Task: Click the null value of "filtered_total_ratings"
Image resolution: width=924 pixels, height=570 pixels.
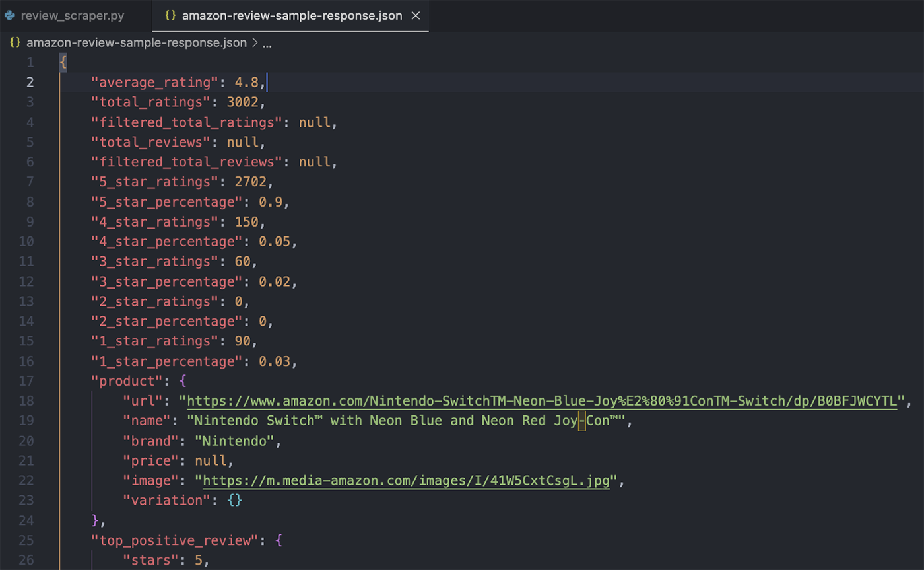Action: click(x=315, y=122)
